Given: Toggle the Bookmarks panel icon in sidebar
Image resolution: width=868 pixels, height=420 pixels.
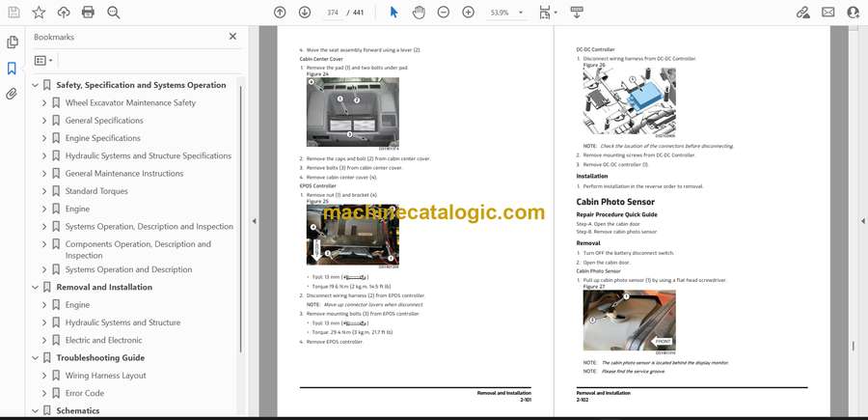Looking at the screenshot, I should (12, 69).
